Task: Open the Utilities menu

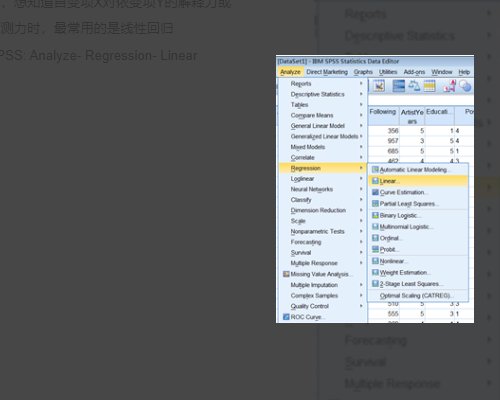Action: click(x=388, y=72)
